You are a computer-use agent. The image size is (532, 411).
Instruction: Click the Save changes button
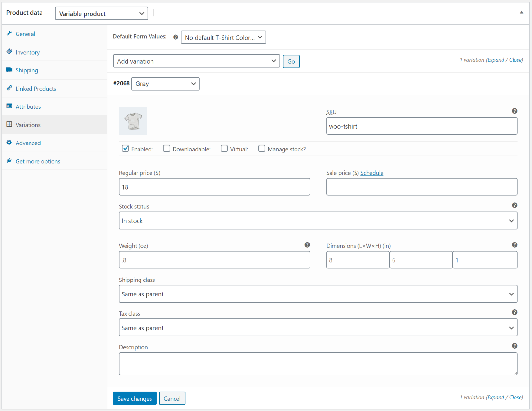134,398
